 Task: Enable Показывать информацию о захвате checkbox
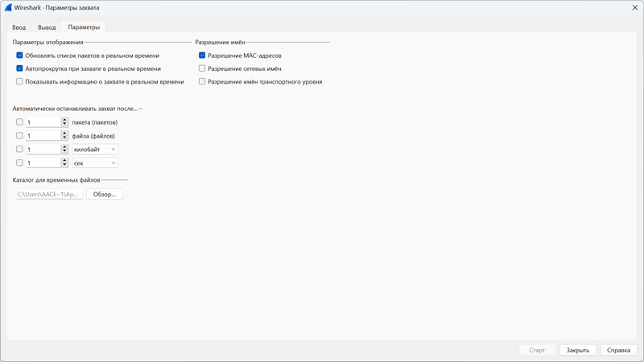pyautogui.click(x=19, y=82)
